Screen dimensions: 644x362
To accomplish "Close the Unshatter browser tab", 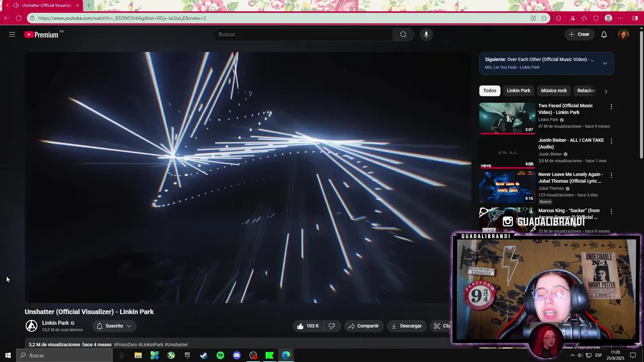I will [77, 6].
